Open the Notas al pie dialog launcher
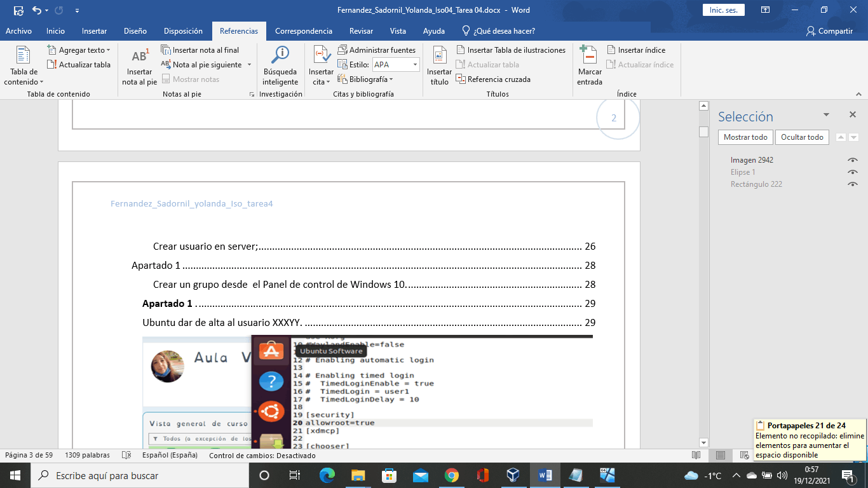 [x=252, y=94]
